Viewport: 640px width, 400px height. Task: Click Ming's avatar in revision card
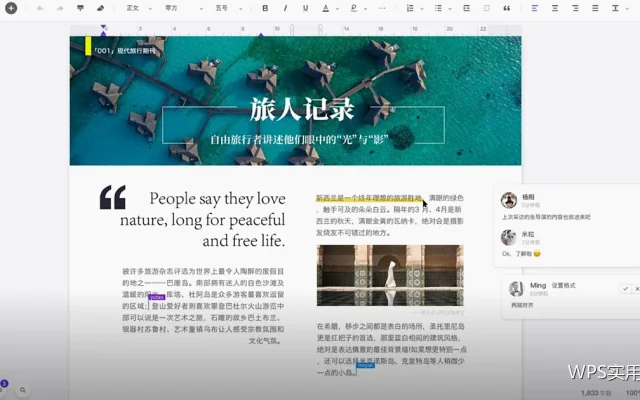click(516, 289)
